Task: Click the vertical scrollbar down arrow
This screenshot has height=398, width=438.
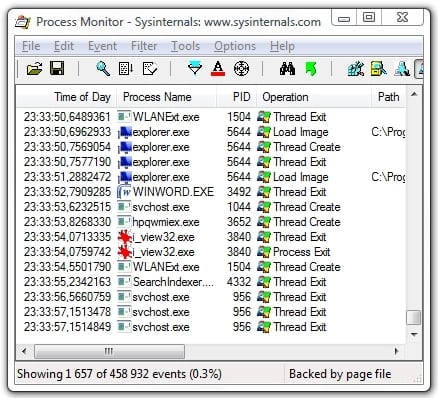Action: (x=414, y=334)
